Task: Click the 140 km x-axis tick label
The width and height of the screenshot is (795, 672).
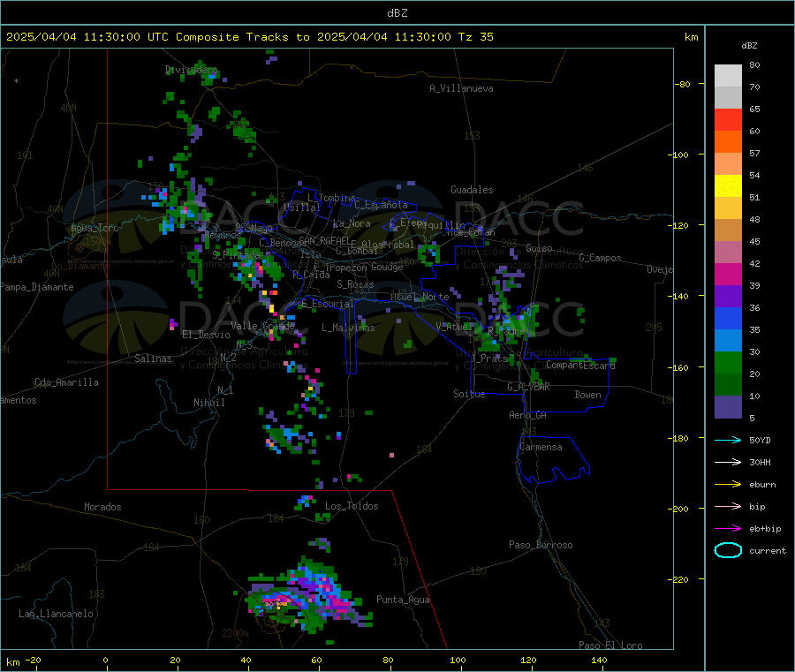Action: pos(599,660)
